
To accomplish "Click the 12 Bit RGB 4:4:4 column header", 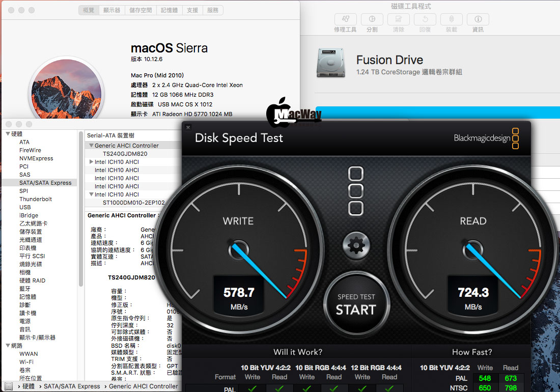I will tap(376, 368).
